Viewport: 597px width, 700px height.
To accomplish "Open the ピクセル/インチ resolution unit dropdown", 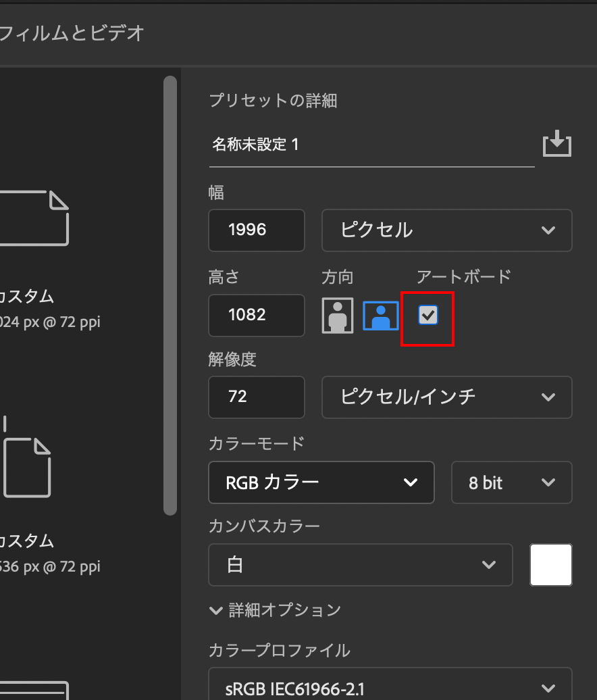I will [446, 397].
